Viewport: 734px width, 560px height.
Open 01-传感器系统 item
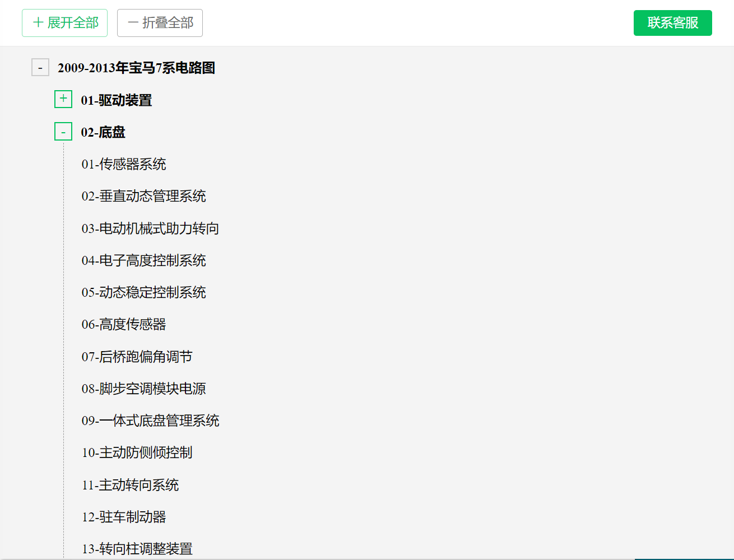pyautogui.click(x=124, y=164)
